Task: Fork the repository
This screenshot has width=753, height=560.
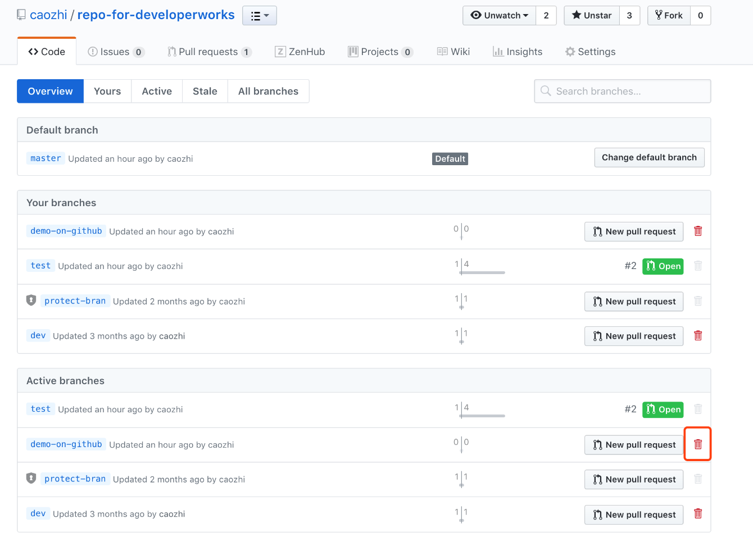Action: click(x=669, y=16)
